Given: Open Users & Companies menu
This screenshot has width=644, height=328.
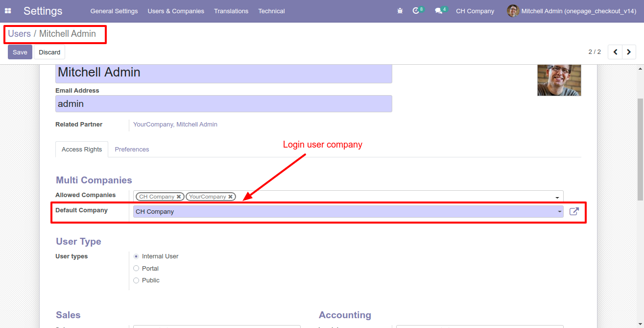Looking at the screenshot, I should [176, 11].
